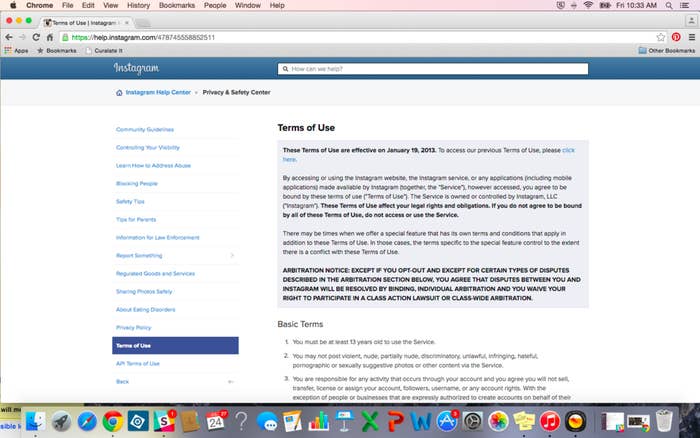Click Instagram Help Center breadcrumb link
The image size is (700, 438).
pyautogui.click(x=158, y=92)
